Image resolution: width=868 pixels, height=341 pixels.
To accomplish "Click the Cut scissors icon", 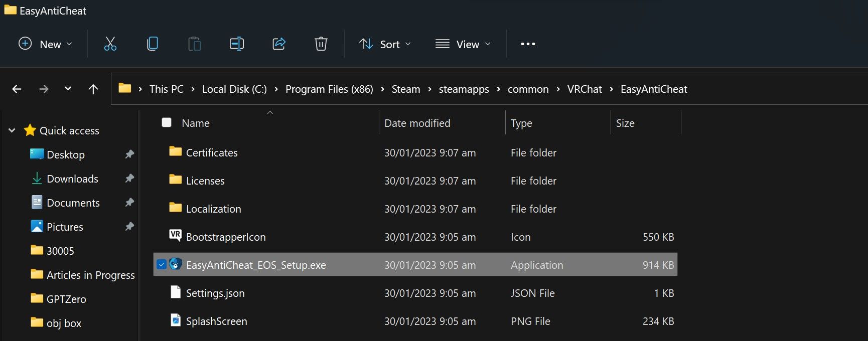I will click(x=110, y=44).
